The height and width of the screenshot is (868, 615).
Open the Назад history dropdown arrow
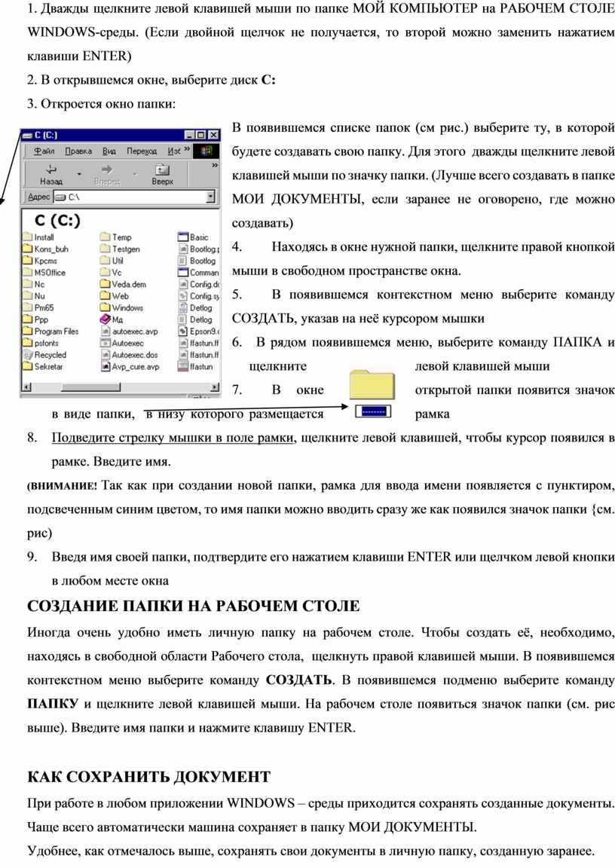[x=80, y=174]
